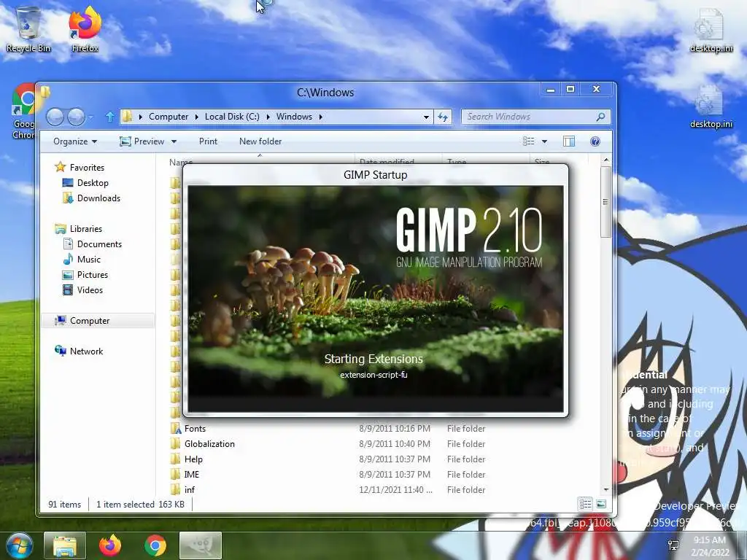Click the Refresh button next to address bar
The width and height of the screenshot is (747, 560).
tap(443, 117)
